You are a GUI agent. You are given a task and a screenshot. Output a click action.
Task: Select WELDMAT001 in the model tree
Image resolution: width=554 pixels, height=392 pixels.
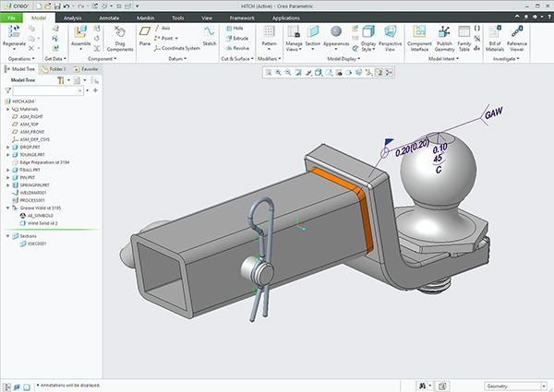(32, 193)
